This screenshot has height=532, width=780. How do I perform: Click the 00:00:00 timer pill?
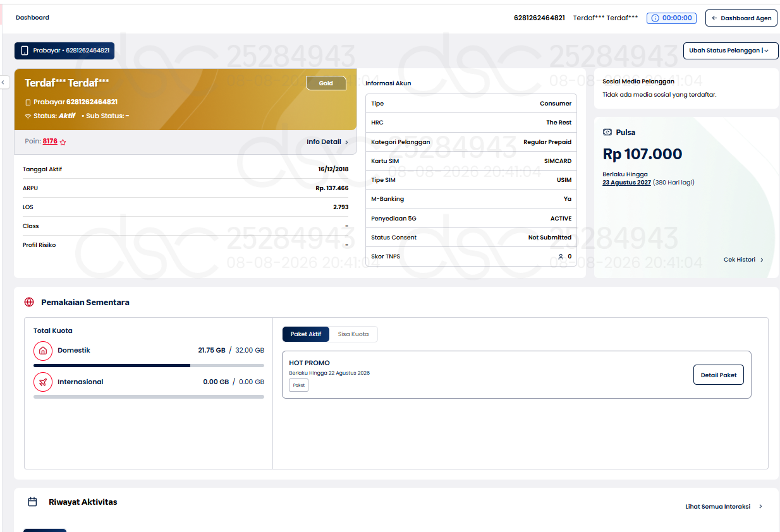(x=671, y=18)
